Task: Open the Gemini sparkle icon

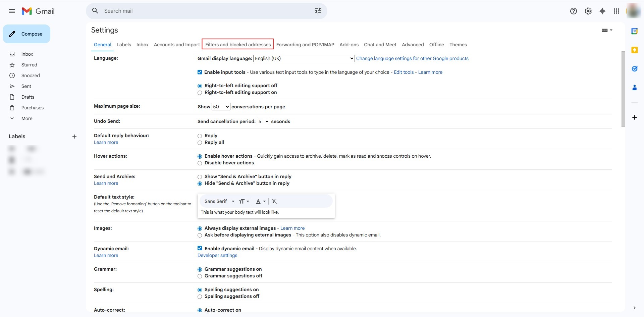Action: pyautogui.click(x=602, y=11)
